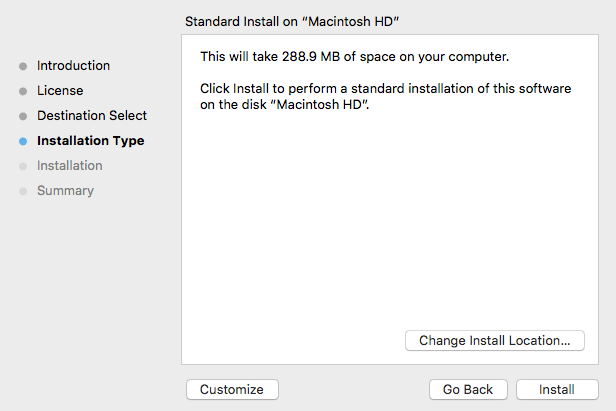The width and height of the screenshot is (616, 411).
Task: Click the faded bullet beside Installation
Action: pos(23,167)
